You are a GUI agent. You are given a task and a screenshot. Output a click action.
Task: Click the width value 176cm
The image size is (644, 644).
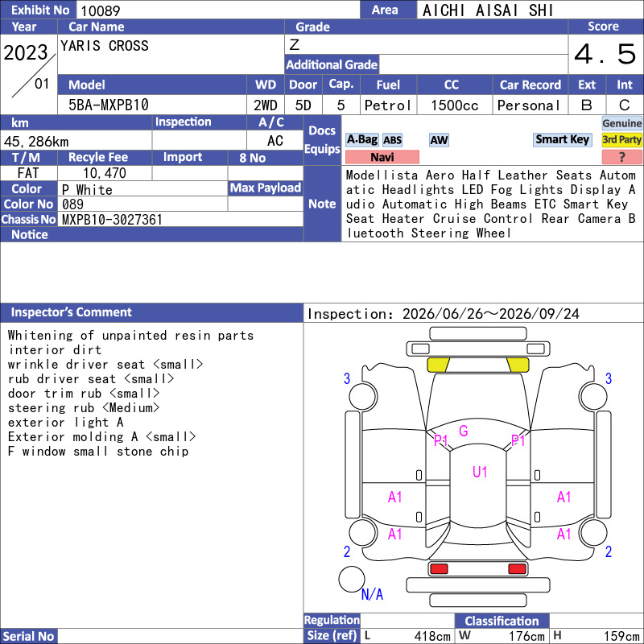[526, 636]
